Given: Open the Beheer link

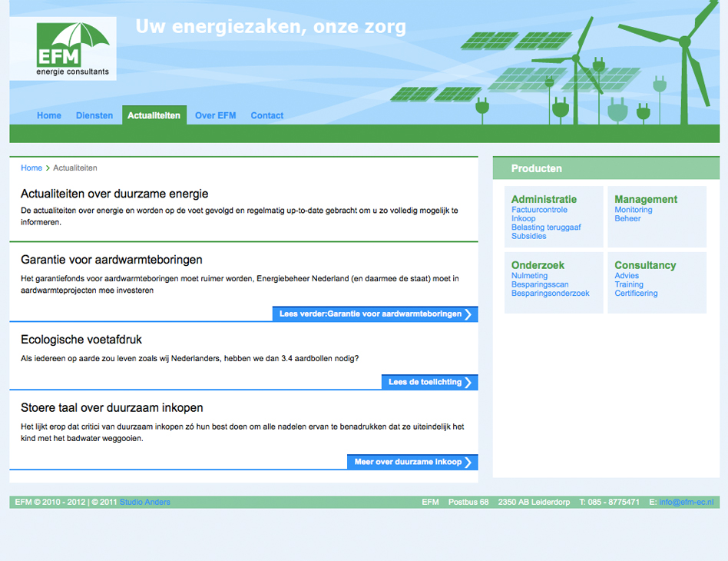Looking at the screenshot, I should point(627,218).
